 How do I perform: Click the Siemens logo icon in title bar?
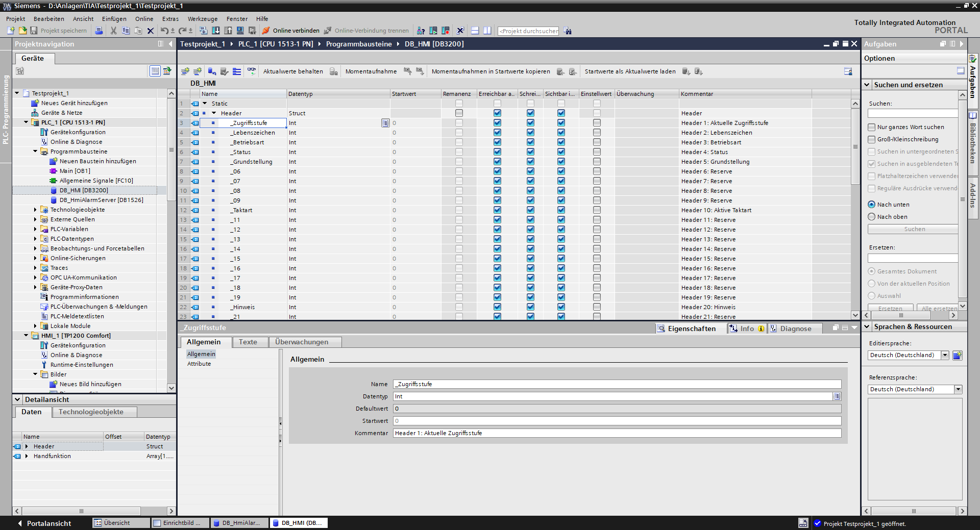(7, 6)
